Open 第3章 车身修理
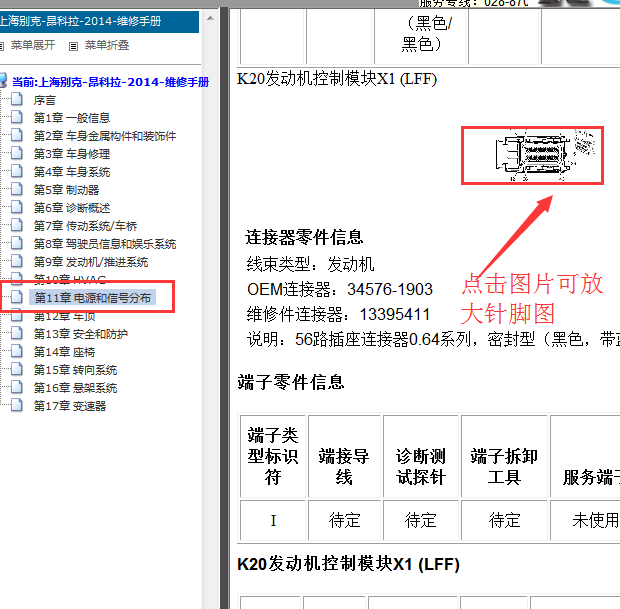 72,154
